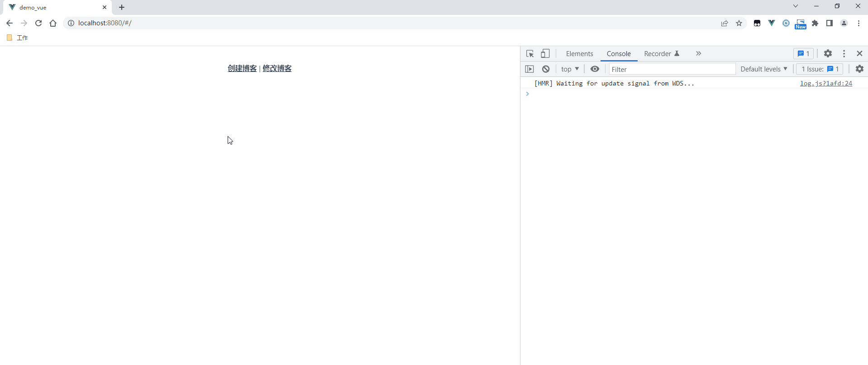Open the Extensions puzzle icon
The width and height of the screenshot is (868, 365).
[x=815, y=23]
